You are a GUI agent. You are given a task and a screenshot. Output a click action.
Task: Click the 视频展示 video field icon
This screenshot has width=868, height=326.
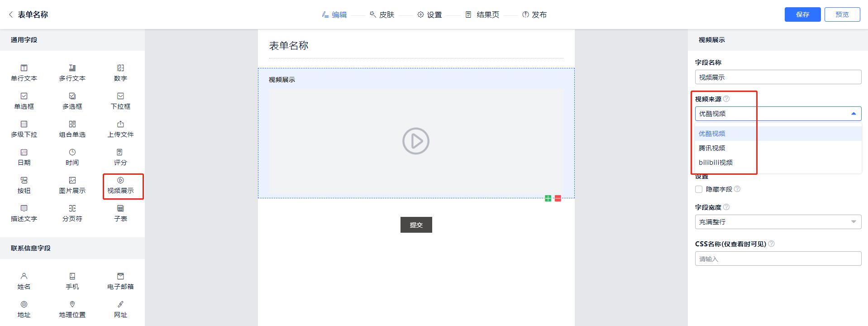point(120,181)
